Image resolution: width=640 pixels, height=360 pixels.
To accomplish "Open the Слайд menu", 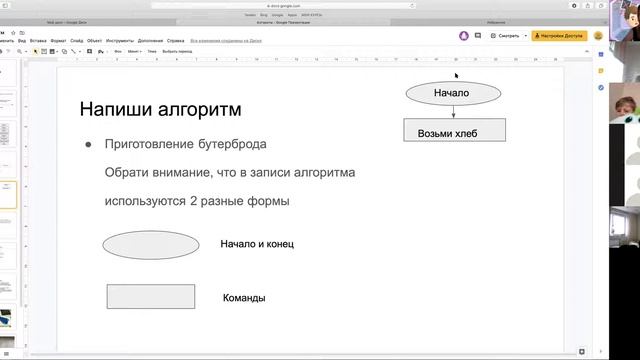I will (76, 41).
